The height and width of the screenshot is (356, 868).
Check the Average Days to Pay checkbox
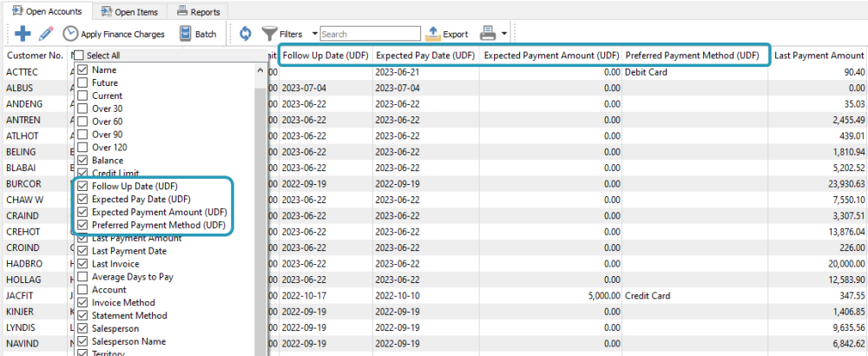pos(82,277)
